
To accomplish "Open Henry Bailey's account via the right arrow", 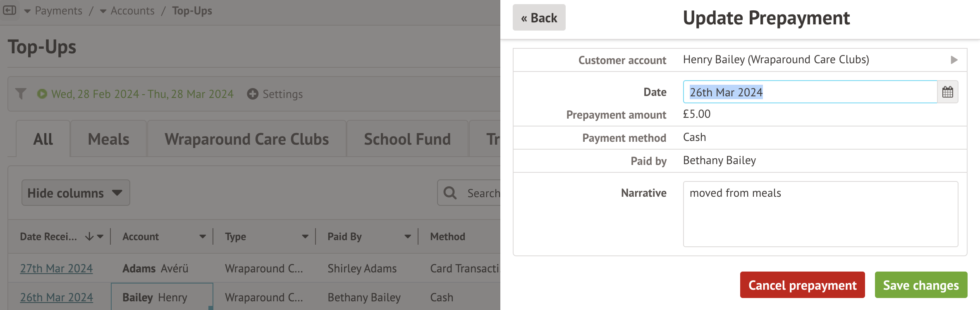I will [954, 60].
